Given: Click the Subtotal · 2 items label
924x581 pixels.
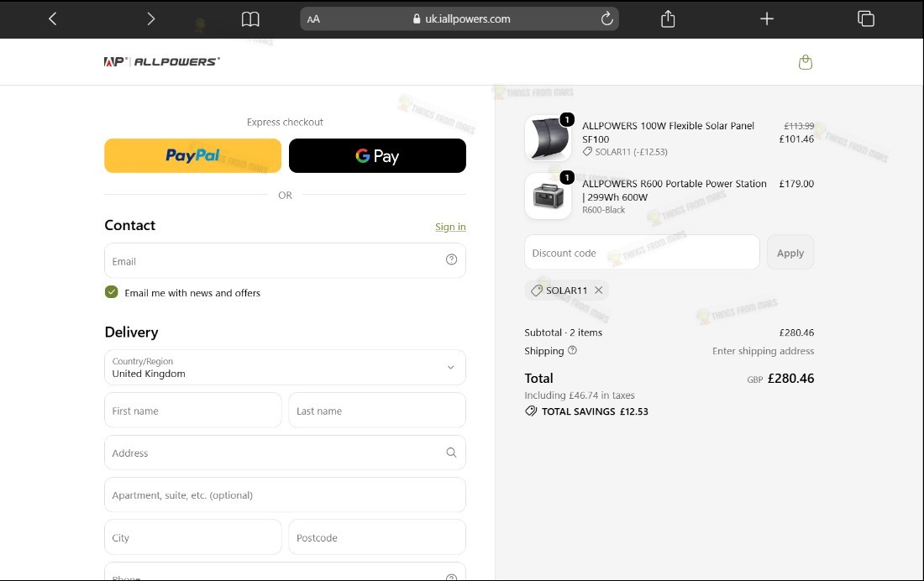Looking at the screenshot, I should click(x=564, y=332).
